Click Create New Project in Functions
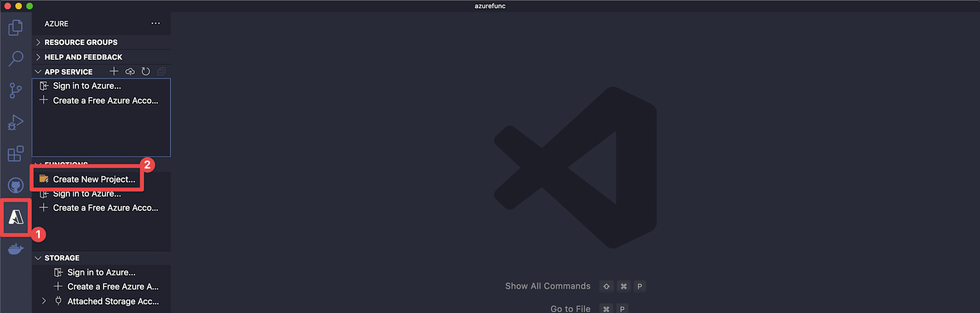The width and height of the screenshot is (980, 313). pos(87,179)
